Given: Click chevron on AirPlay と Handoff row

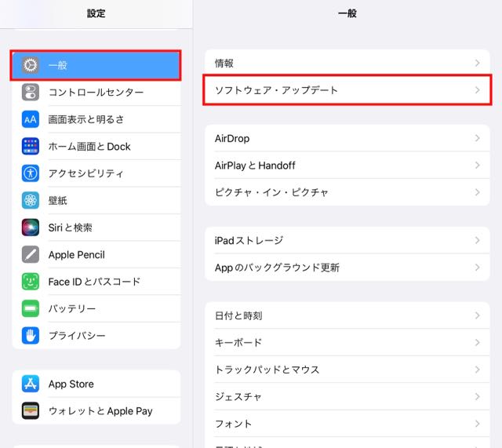Looking at the screenshot, I should (x=478, y=166).
